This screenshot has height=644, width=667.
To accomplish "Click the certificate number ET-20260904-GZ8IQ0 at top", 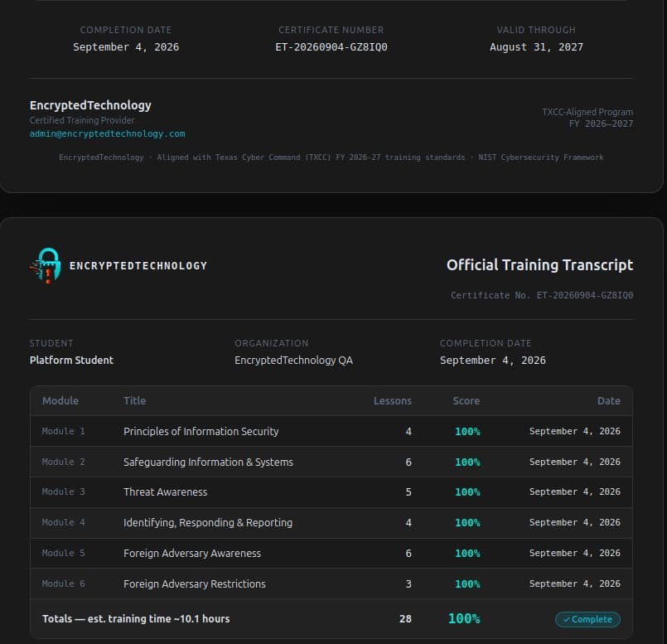I will pos(331,46).
